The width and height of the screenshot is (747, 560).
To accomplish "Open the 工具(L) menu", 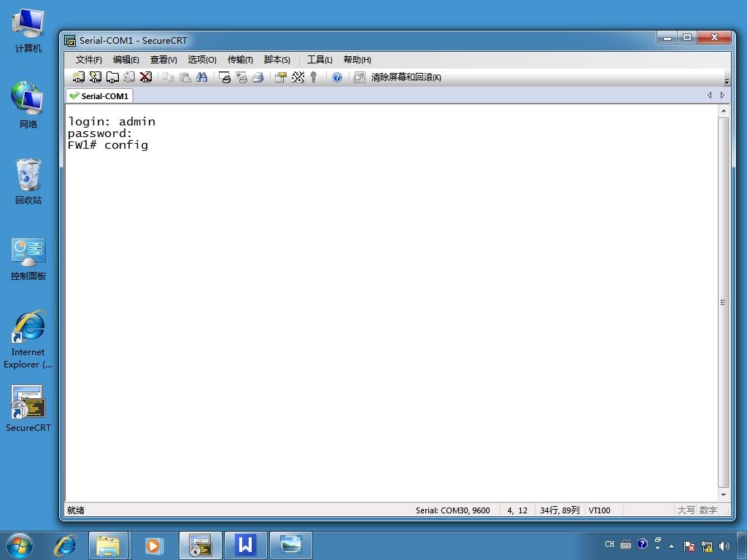I will (x=320, y=60).
